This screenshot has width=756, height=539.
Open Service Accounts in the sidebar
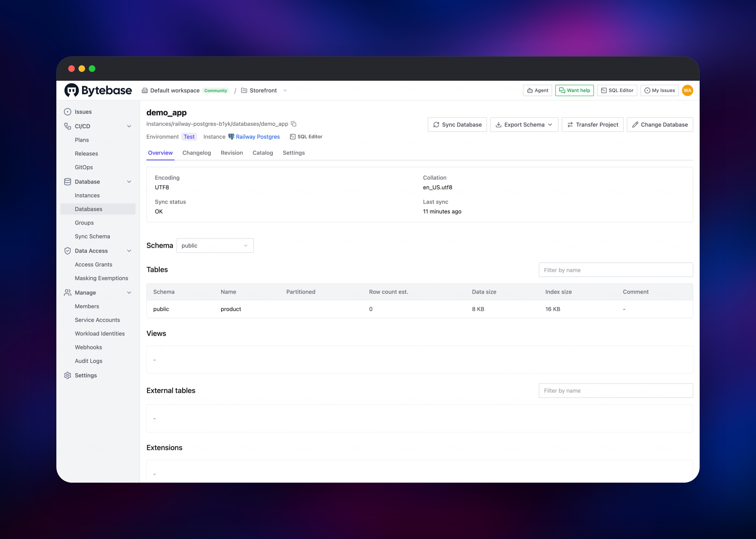tap(97, 320)
